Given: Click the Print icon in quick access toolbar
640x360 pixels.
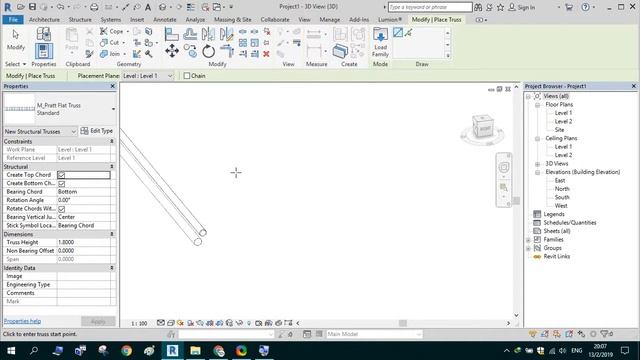Looking at the screenshot, I should pos(94,7).
